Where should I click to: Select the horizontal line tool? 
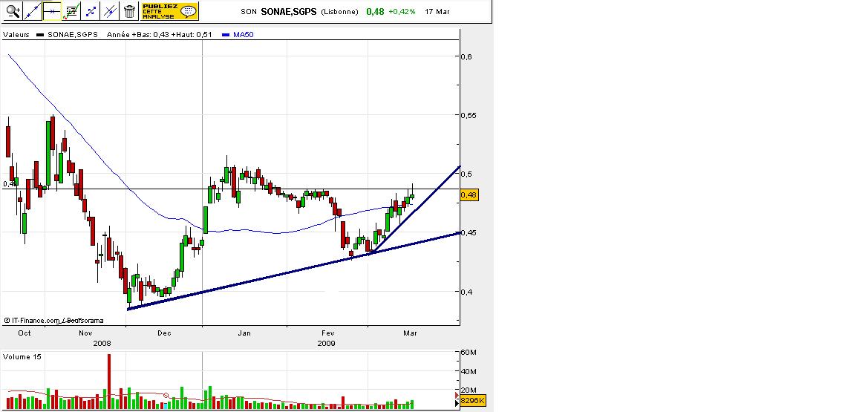(x=51, y=10)
